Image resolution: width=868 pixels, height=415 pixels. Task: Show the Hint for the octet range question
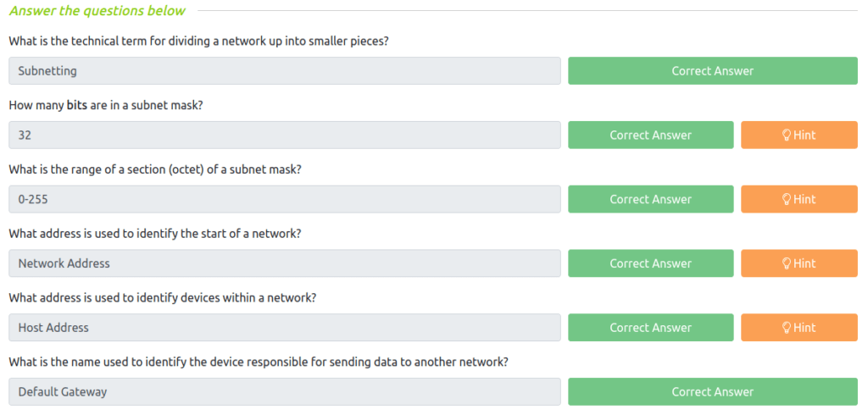[798, 199]
